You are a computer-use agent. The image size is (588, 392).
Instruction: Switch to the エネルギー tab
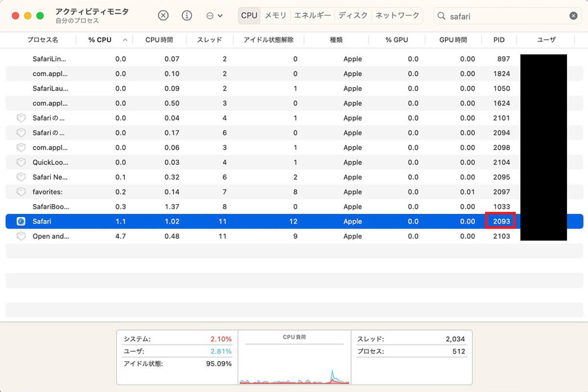pyautogui.click(x=313, y=16)
